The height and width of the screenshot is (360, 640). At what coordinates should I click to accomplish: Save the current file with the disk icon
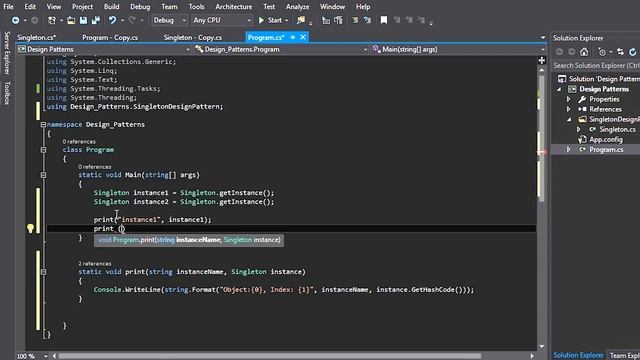(x=83, y=20)
